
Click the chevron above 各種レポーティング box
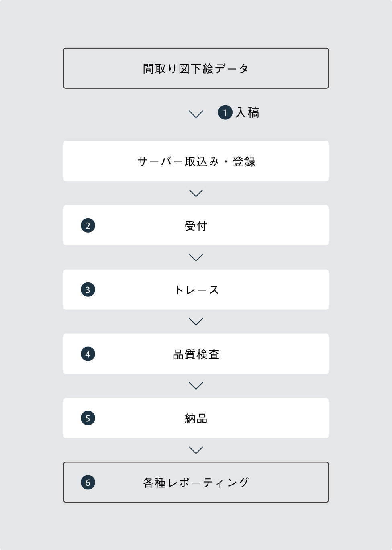[196, 450]
